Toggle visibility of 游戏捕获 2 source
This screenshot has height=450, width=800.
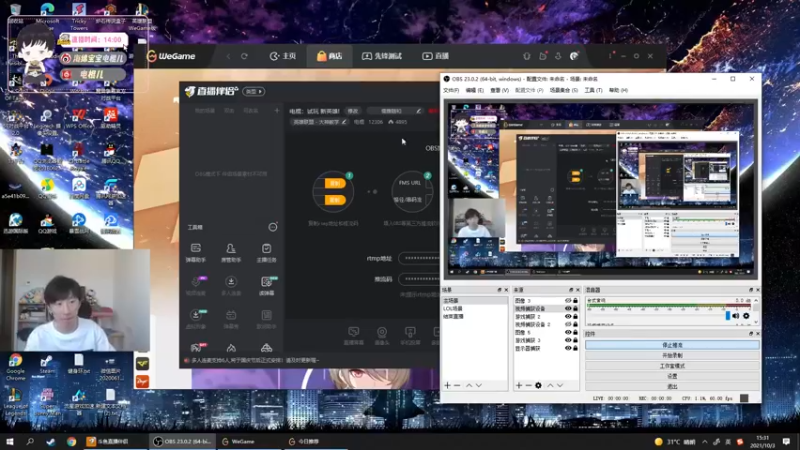[568, 317]
